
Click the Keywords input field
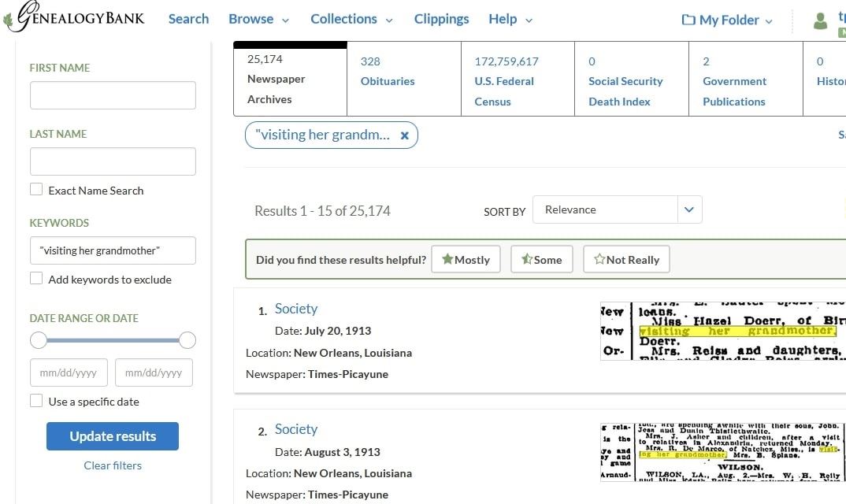coord(113,250)
